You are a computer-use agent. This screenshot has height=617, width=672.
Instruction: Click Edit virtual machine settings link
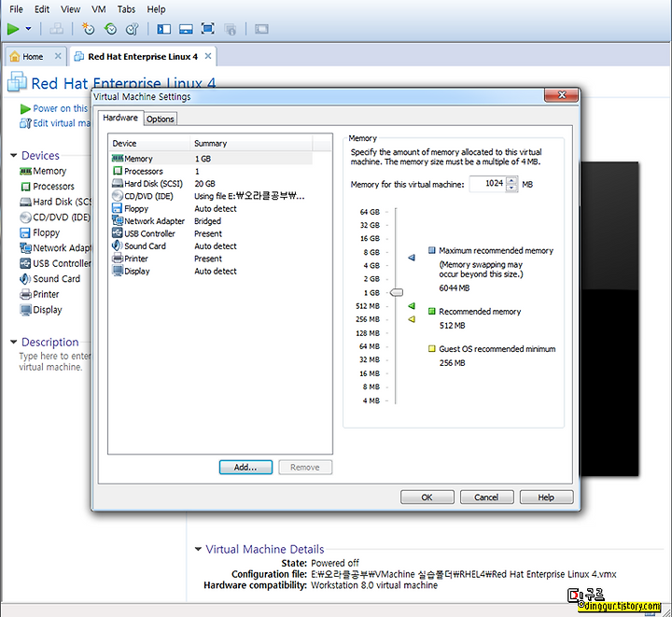(x=55, y=123)
